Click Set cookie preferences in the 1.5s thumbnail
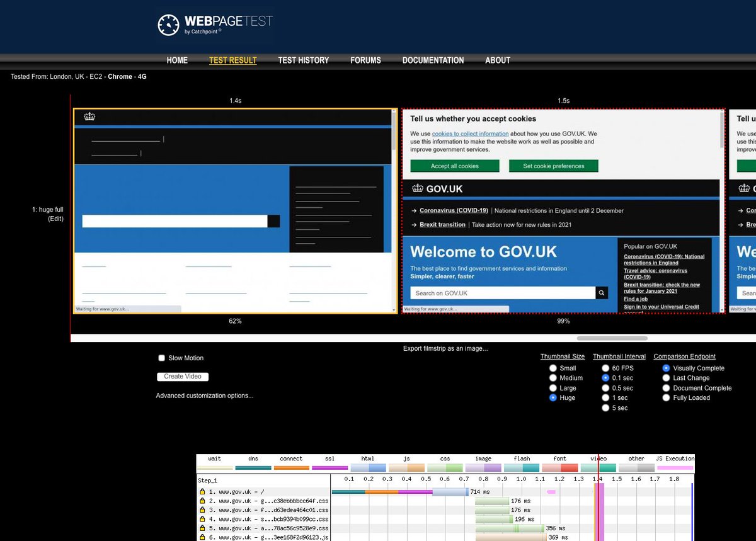756x541 pixels. 554,166
